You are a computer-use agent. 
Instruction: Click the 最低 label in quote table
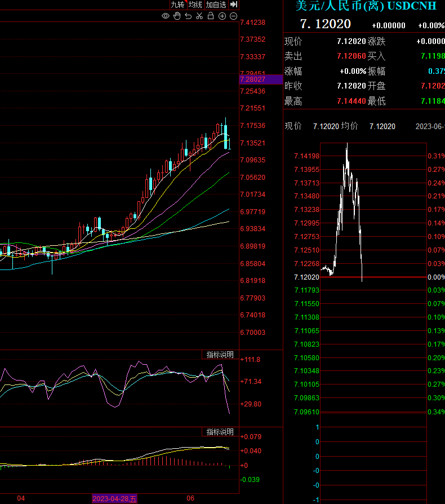376,101
